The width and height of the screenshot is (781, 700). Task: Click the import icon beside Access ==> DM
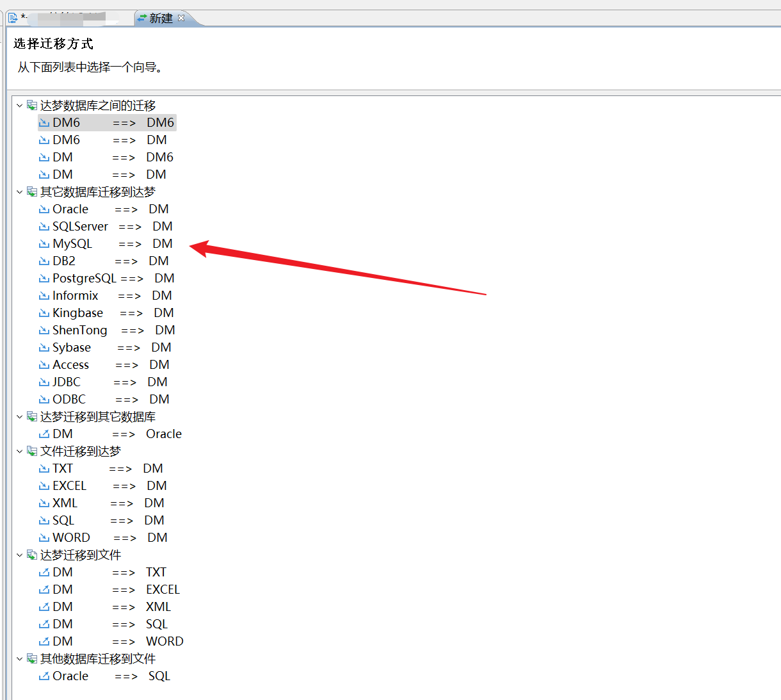pos(44,364)
